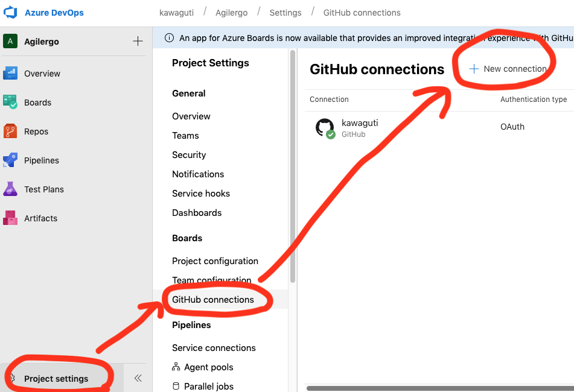The width and height of the screenshot is (574, 392).
Task: Click the Overview dashboard icon in sidebar
Action: click(10, 73)
